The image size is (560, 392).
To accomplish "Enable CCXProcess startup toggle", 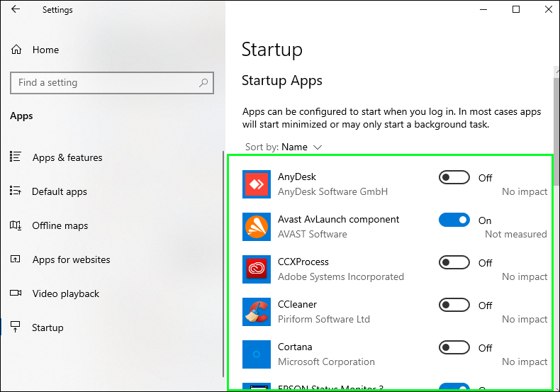I will click(454, 262).
